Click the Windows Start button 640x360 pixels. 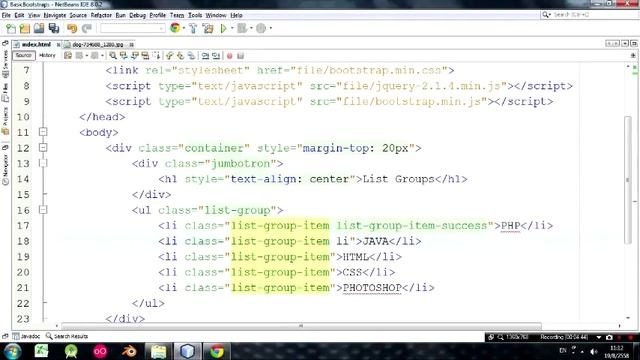[x=12, y=351]
